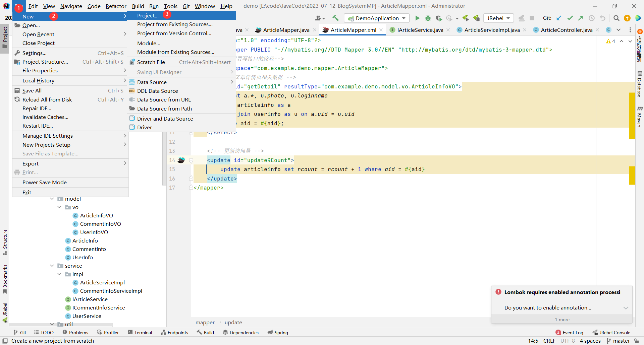
Task: Choose Invalidate Caches... from File menu
Action: pos(45,117)
